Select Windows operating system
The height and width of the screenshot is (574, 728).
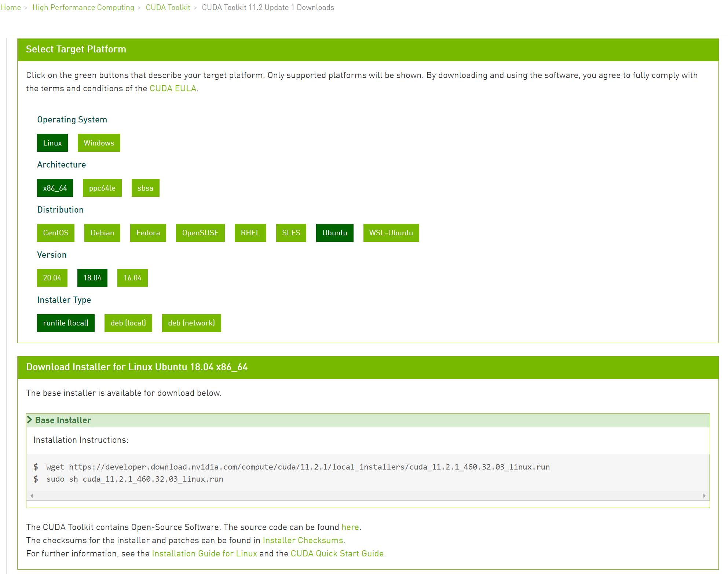pos(99,143)
